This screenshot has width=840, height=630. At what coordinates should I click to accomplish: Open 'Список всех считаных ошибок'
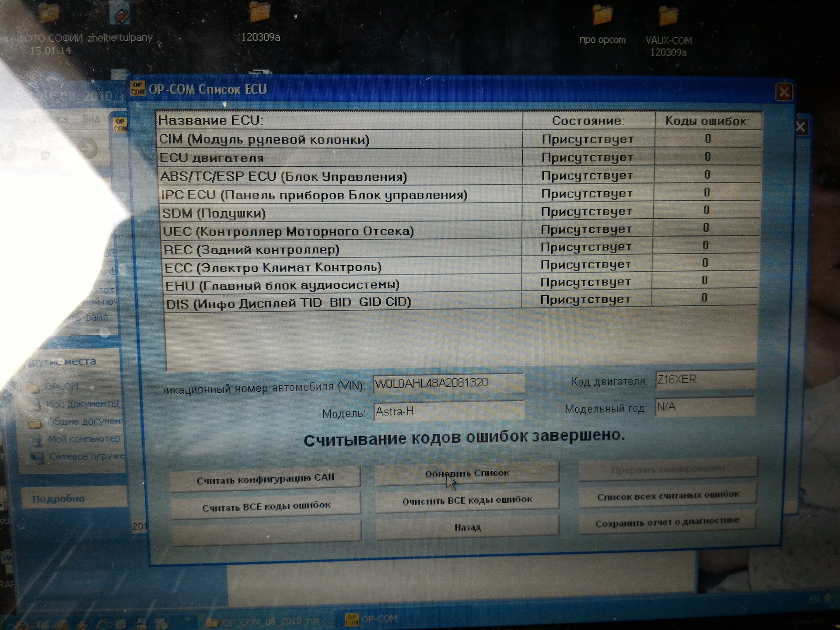[668, 495]
